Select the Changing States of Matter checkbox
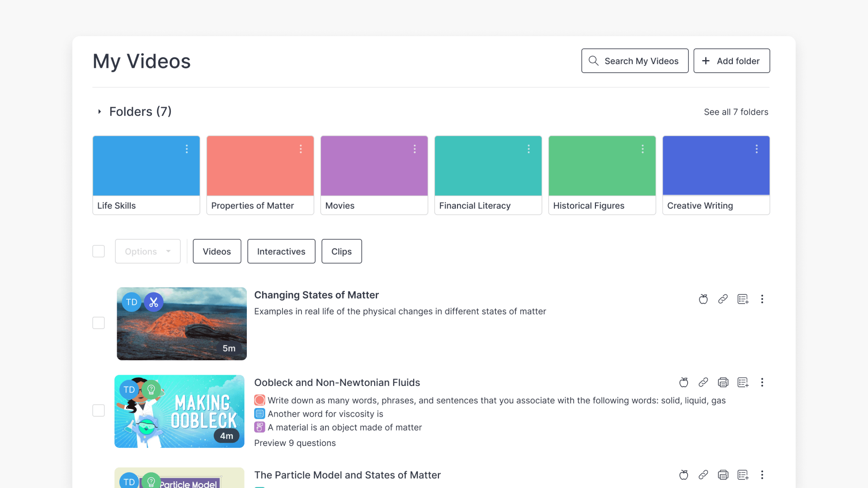The width and height of the screenshot is (868, 488). tap(99, 323)
